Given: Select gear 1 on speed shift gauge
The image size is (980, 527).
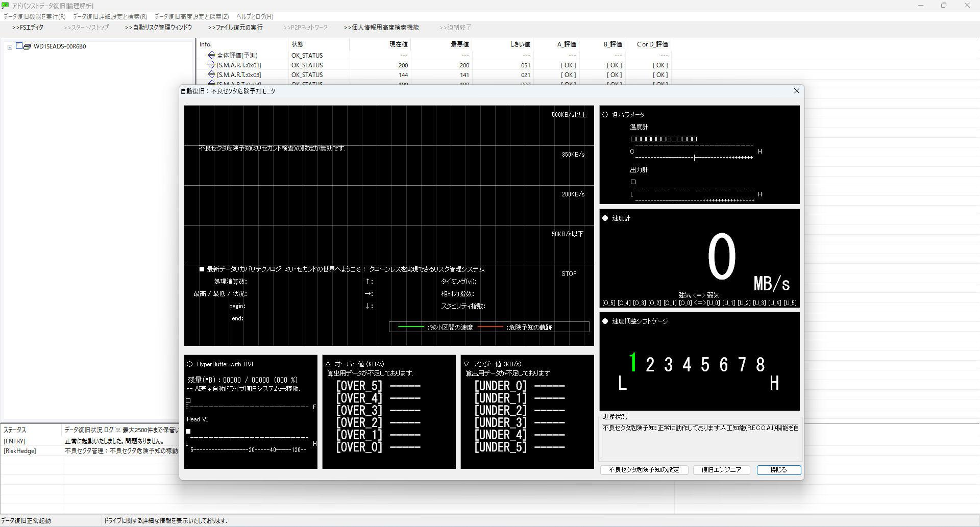Looking at the screenshot, I should coord(633,363).
